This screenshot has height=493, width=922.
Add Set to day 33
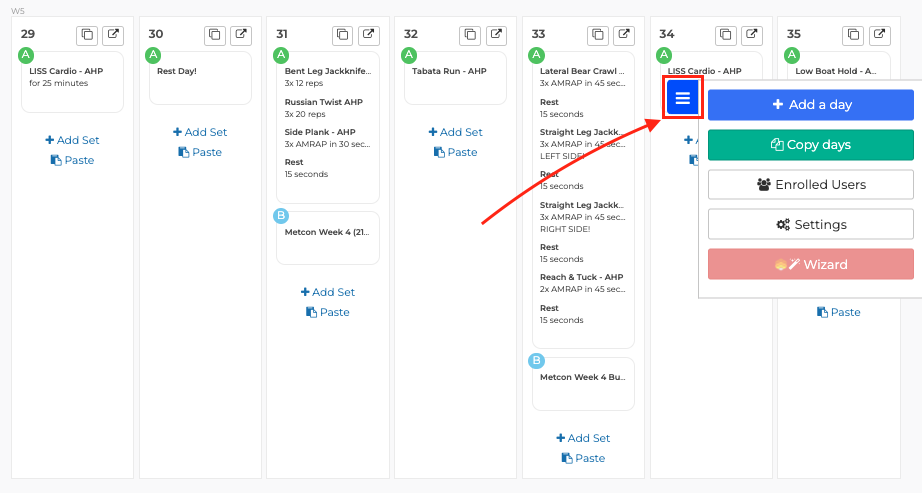click(x=583, y=438)
